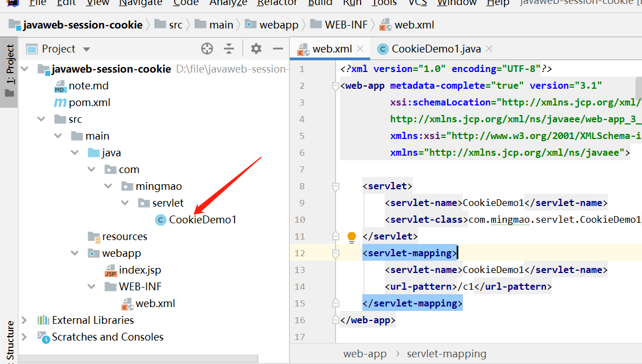Click the yellow lightbulb intention icon

[351, 237]
